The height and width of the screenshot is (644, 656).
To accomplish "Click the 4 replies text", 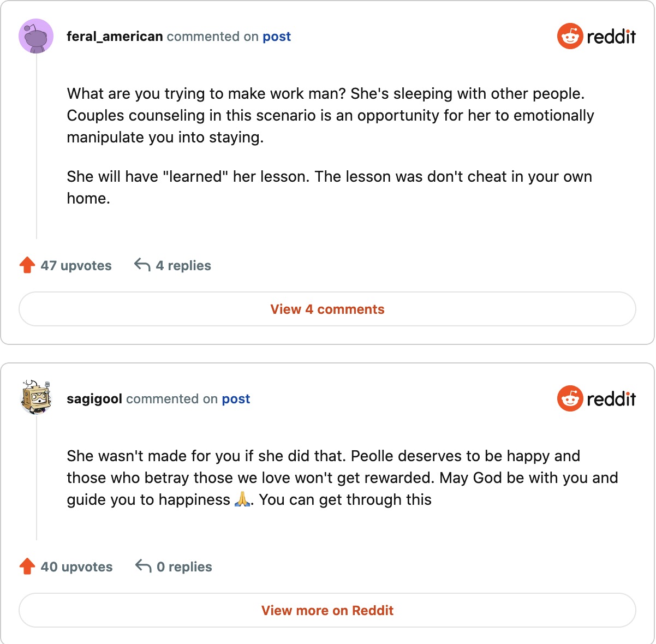I will pyautogui.click(x=183, y=266).
